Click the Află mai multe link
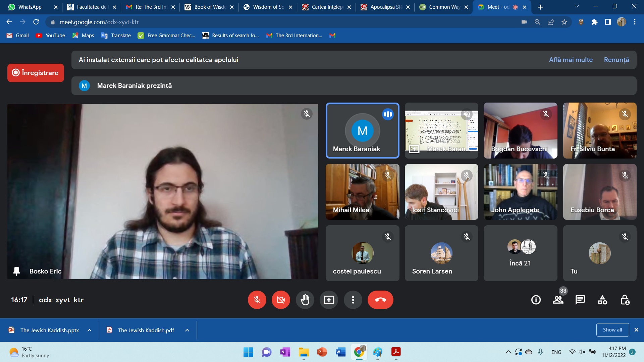 click(x=571, y=60)
